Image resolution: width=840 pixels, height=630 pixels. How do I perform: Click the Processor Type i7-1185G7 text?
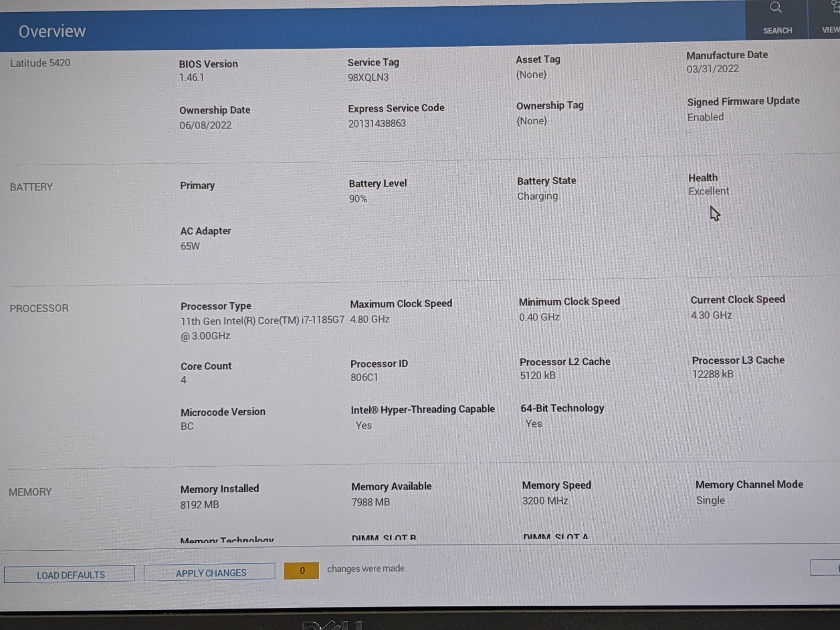tap(262, 321)
